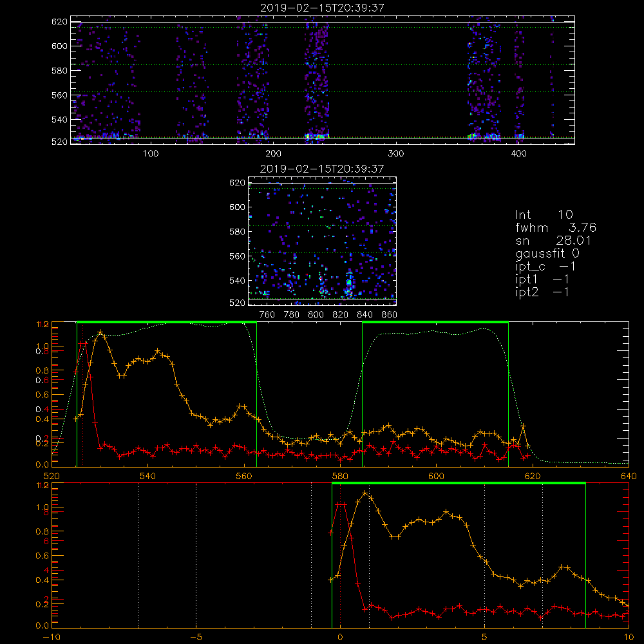Select the 'fwhm 3.76' readout
The height and width of the screenshot is (644, 644).
(556, 227)
